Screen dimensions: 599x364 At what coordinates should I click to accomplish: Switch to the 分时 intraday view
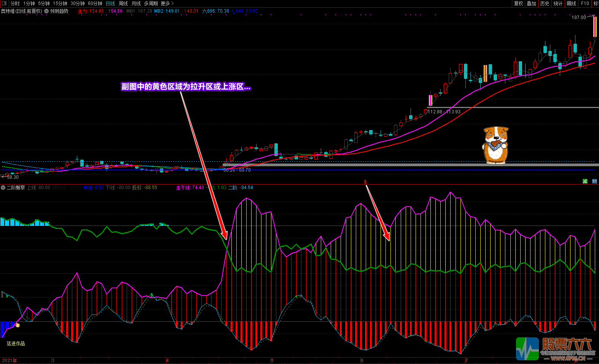(x=15, y=3)
